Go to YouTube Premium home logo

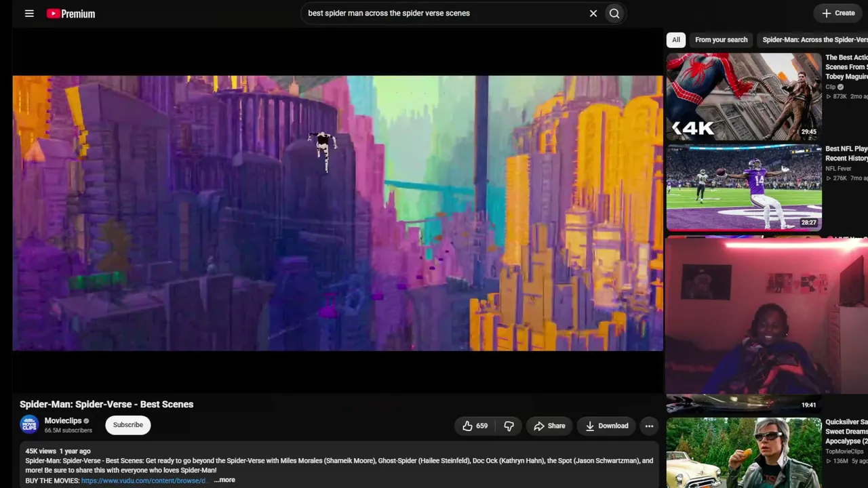pyautogui.click(x=71, y=14)
